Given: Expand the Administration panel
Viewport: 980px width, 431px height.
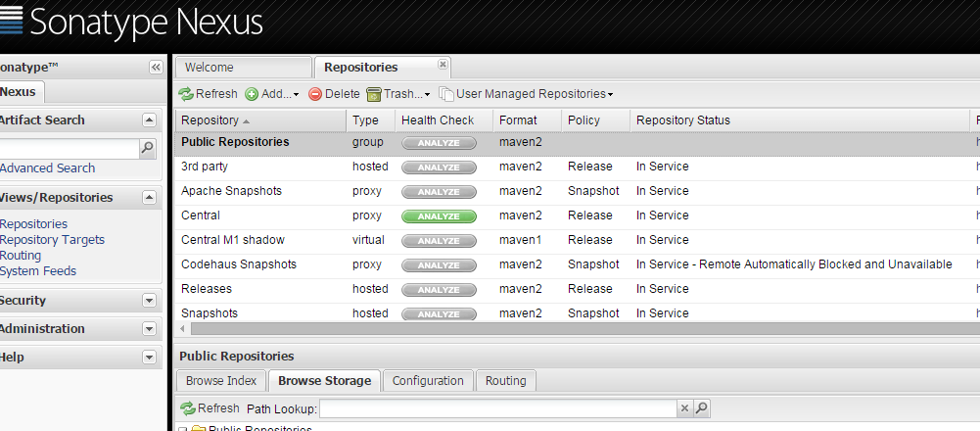Looking at the screenshot, I should 149,329.
